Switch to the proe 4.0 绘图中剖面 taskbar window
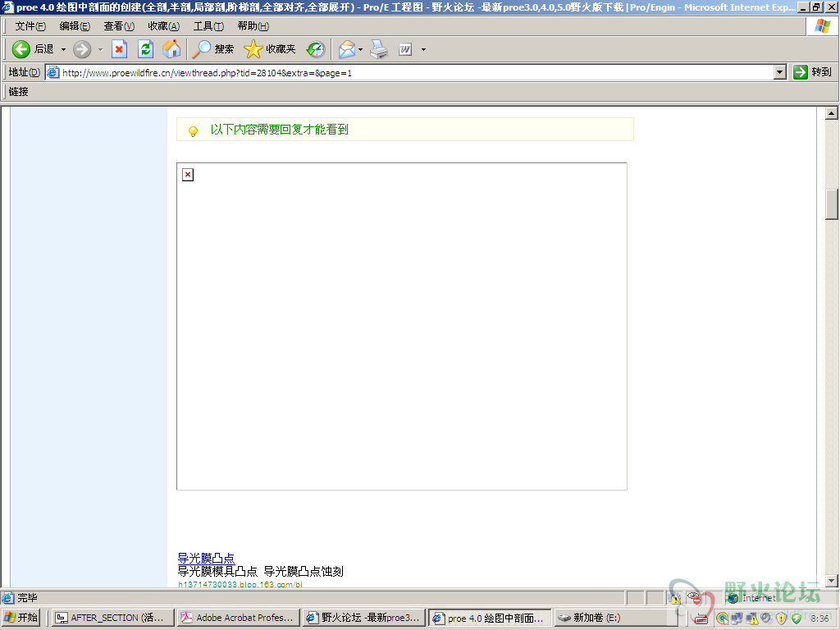The image size is (840, 630). point(490,619)
